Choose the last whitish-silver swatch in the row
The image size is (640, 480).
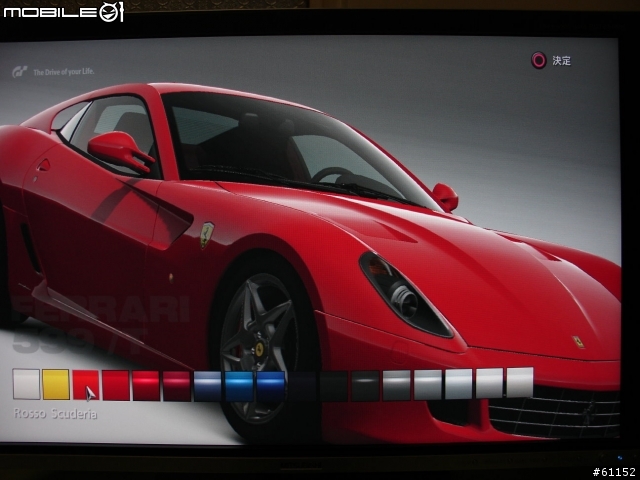pos(520,382)
